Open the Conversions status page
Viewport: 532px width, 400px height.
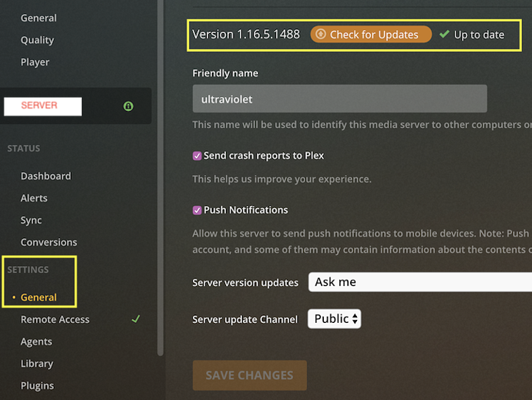pyautogui.click(x=49, y=242)
